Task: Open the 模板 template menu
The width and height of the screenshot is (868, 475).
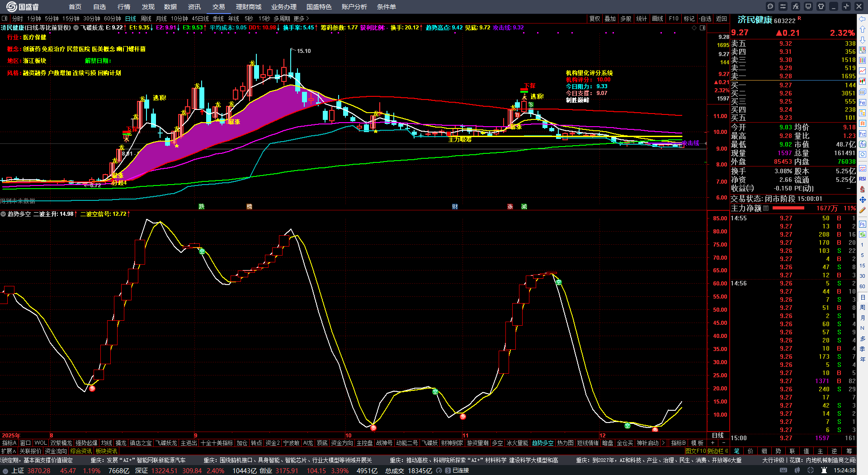Action: 698,443
